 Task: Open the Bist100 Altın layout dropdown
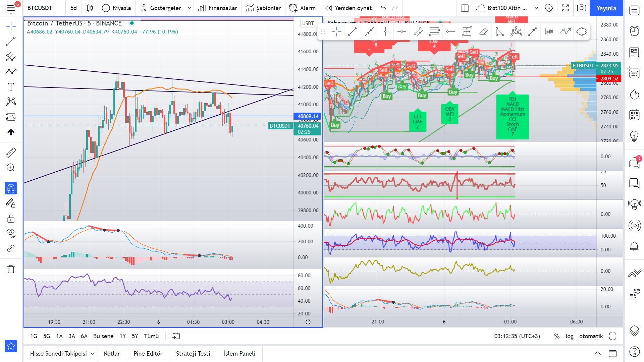click(x=536, y=8)
